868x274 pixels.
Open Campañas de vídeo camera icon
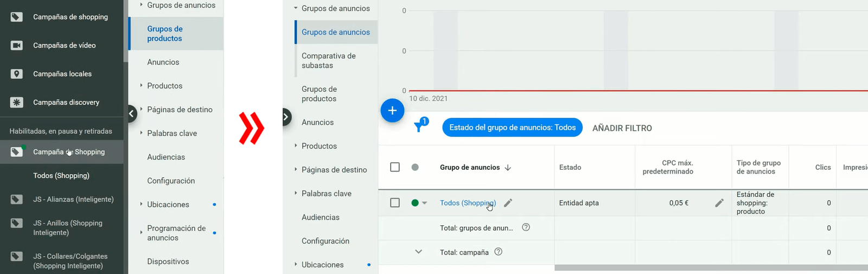(17, 46)
